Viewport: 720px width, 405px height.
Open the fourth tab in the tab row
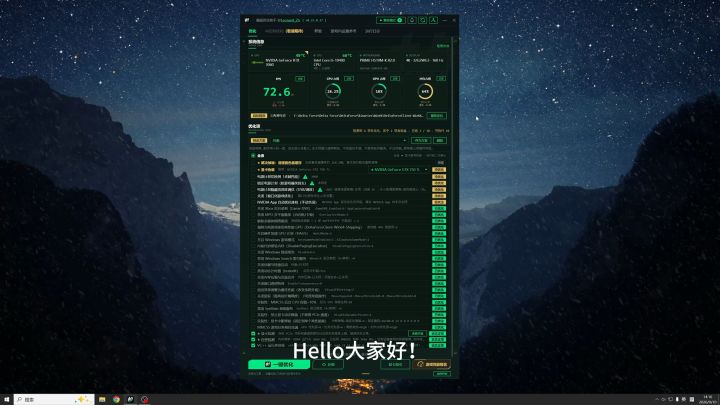tap(343, 31)
